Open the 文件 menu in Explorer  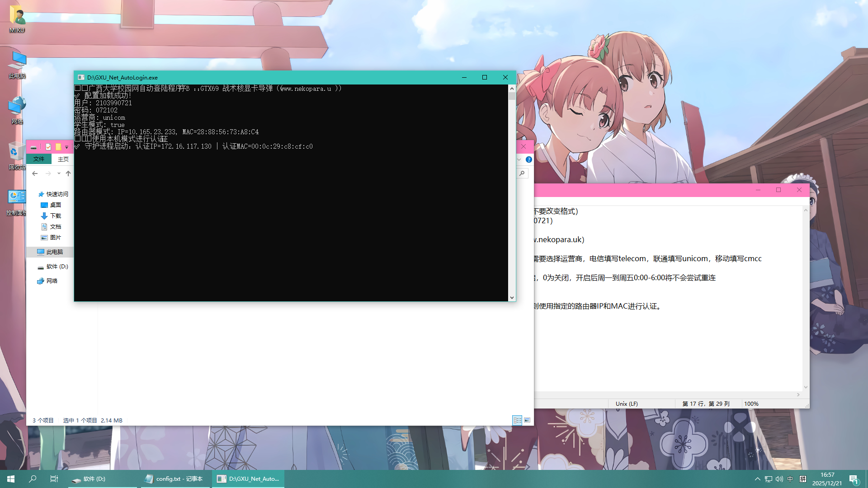pos(39,159)
